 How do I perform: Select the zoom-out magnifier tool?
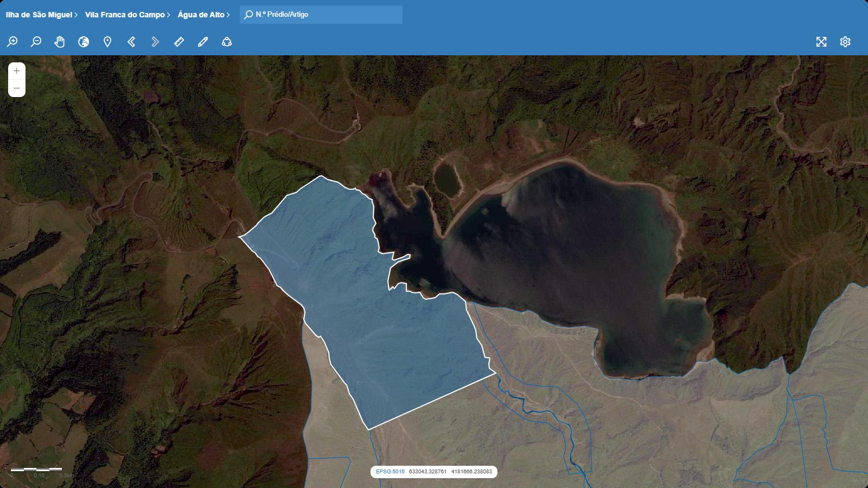(x=36, y=42)
